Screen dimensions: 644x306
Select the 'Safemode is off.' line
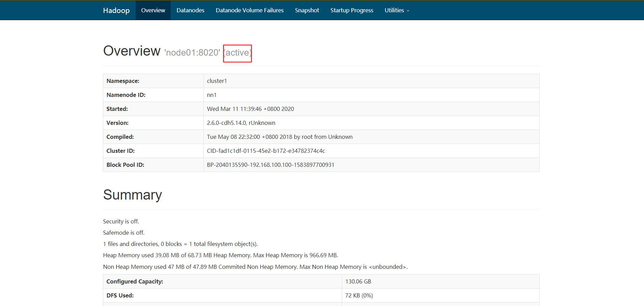pos(124,233)
